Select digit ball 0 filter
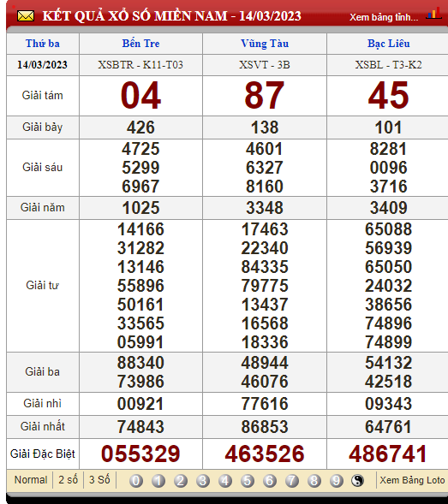Screen dimensions: 448x504 tap(136, 481)
